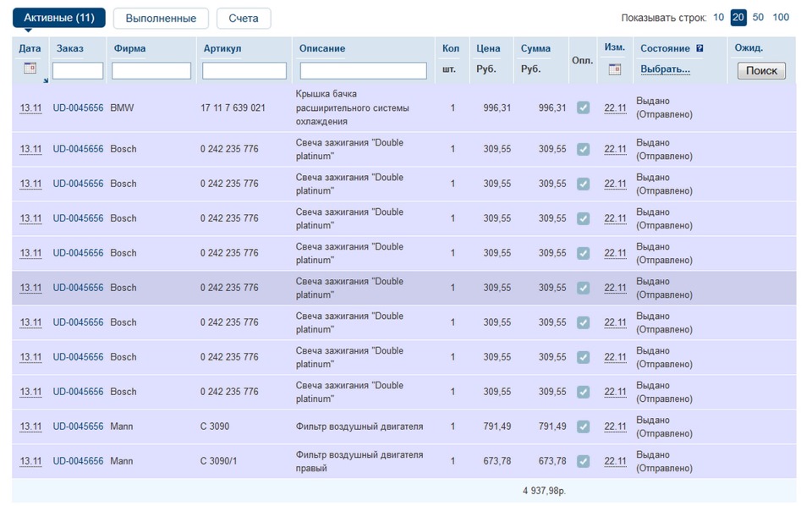
Task: Toggle paid checkbox for Mann C 3090/1 row
Action: click(583, 461)
